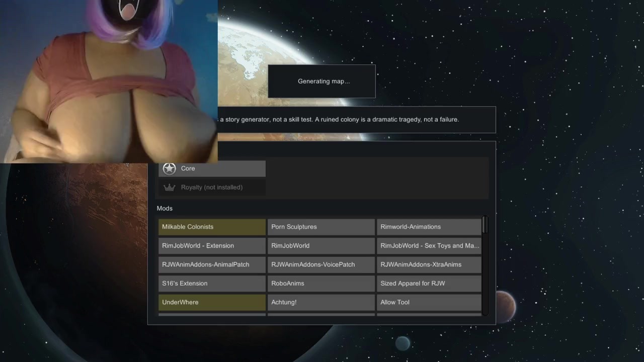Select Royalty (not installed) entry
644x362 pixels.
click(x=212, y=187)
